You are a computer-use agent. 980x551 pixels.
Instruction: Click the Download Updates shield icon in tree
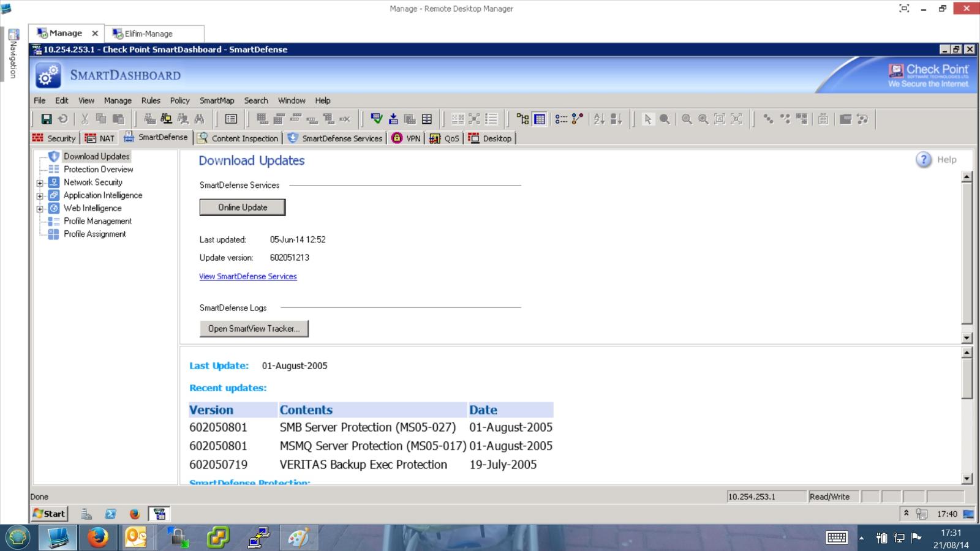coord(54,156)
